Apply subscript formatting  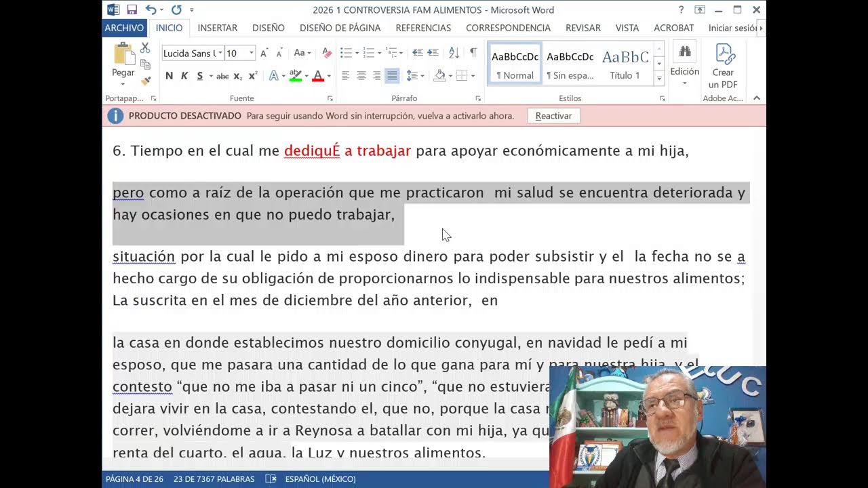237,76
